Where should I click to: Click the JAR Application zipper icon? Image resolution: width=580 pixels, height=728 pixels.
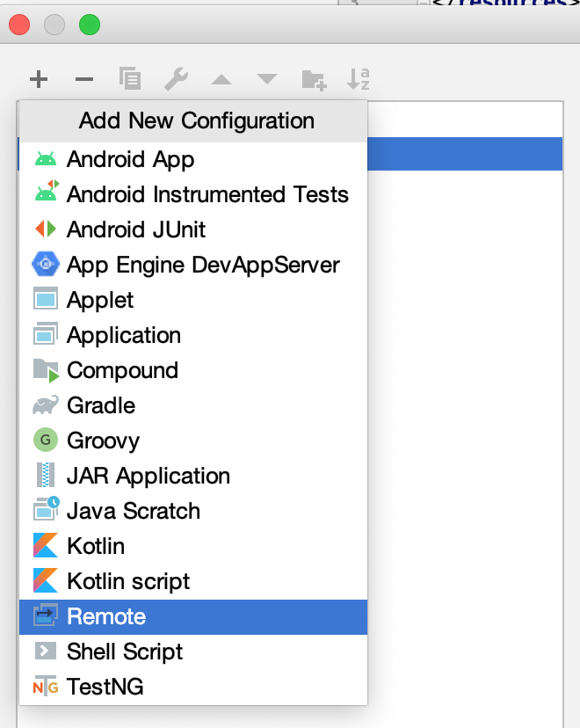[x=46, y=475]
